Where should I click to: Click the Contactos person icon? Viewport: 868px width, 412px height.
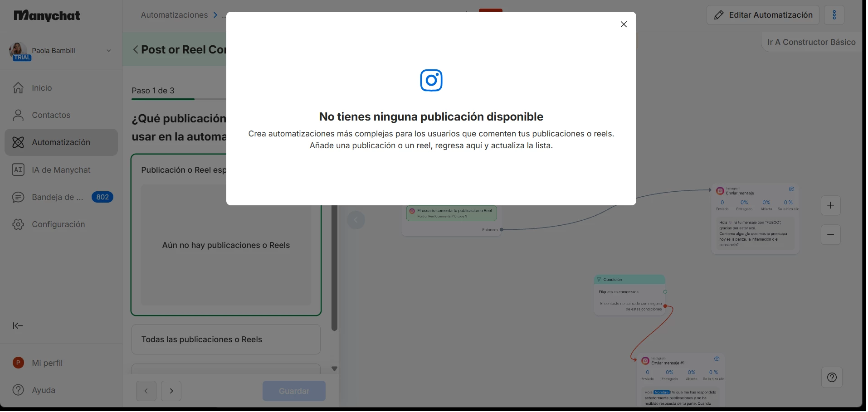coord(18,115)
